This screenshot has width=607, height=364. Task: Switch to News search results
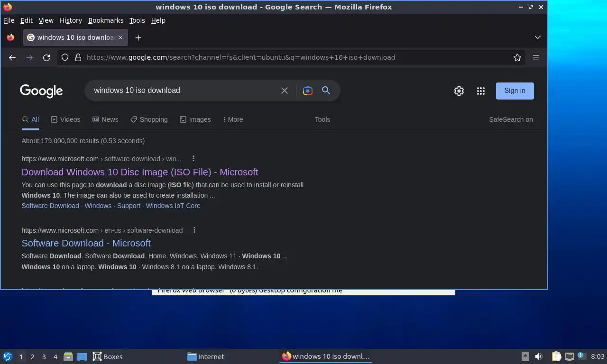[x=105, y=119]
